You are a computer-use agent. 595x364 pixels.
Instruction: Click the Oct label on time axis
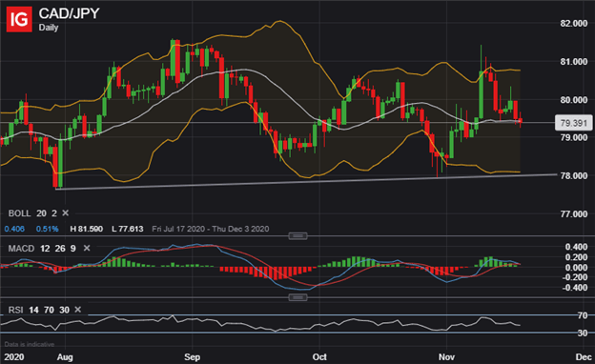319,356
